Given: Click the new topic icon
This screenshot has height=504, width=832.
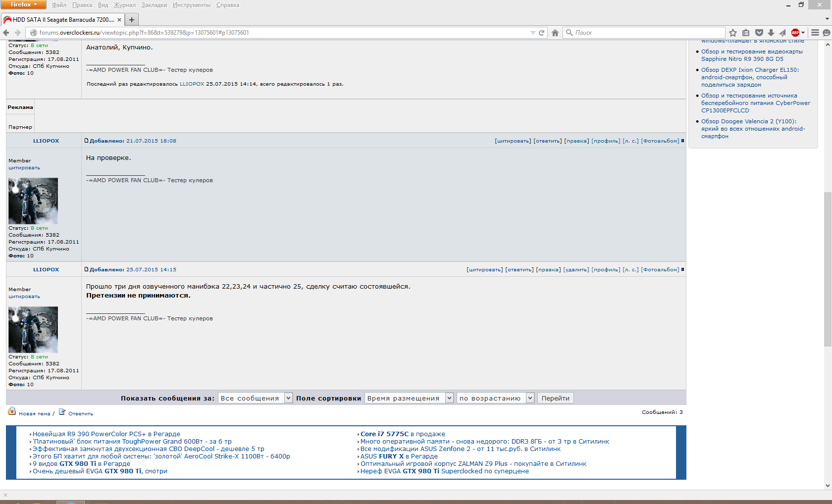Looking at the screenshot, I should (x=12, y=411).
